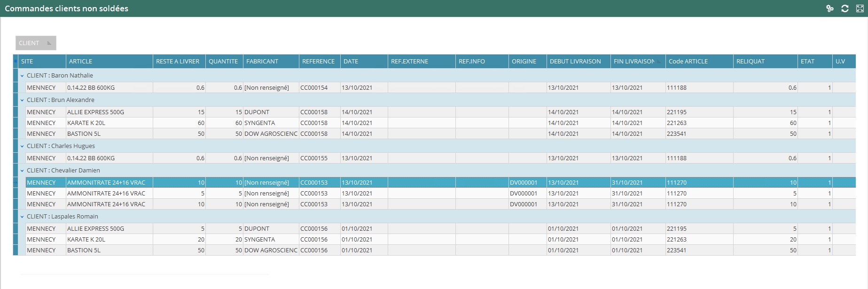
Task: Collapse the Baron Nathalie client group
Action: tap(22, 76)
